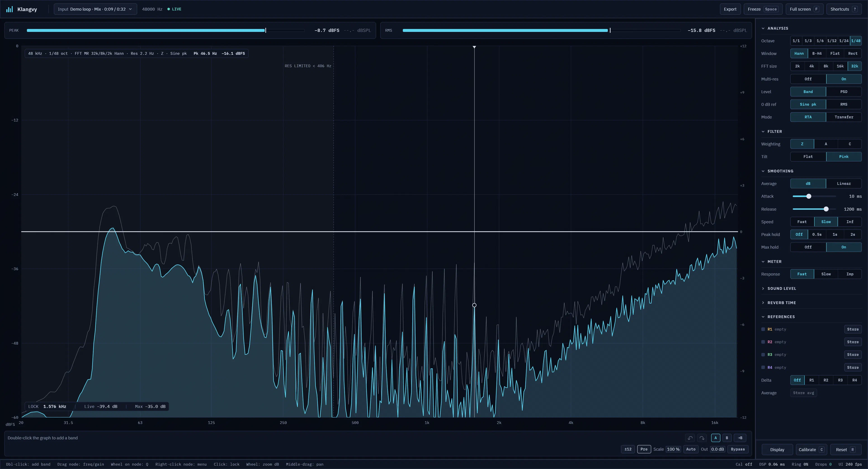Image resolution: width=868 pixels, height=469 pixels.
Task: Copy settings with the →B button
Action: (x=740, y=438)
